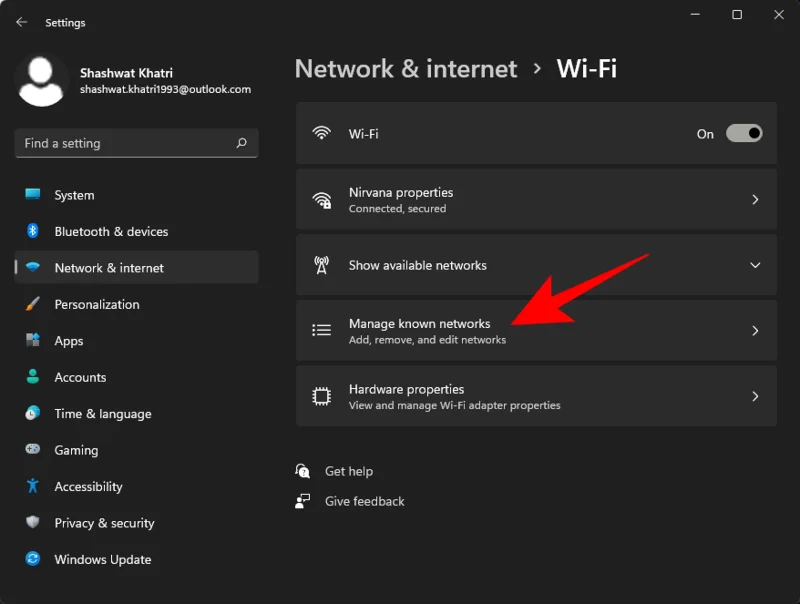Click the Show available networks antenna icon
800x604 pixels.
tap(322, 265)
